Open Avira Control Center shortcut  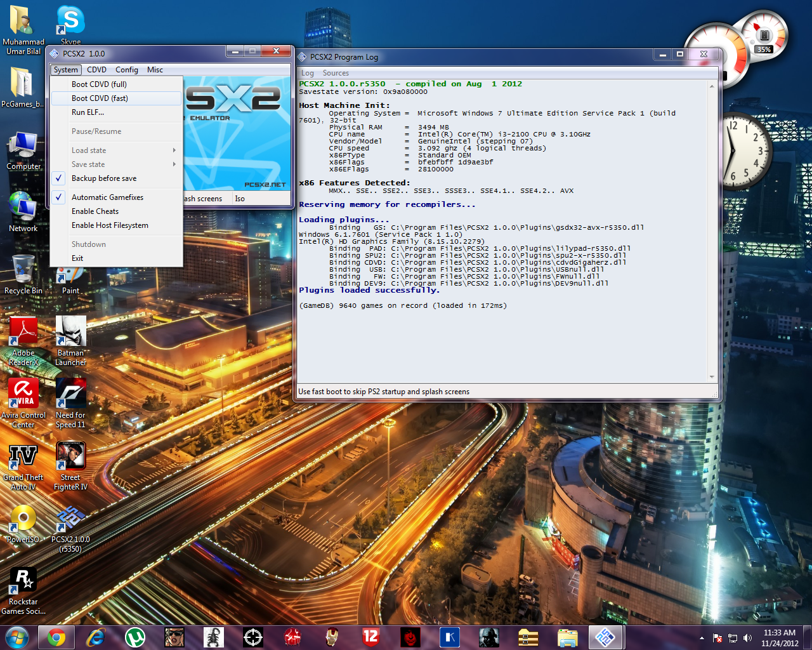coord(23,404)
